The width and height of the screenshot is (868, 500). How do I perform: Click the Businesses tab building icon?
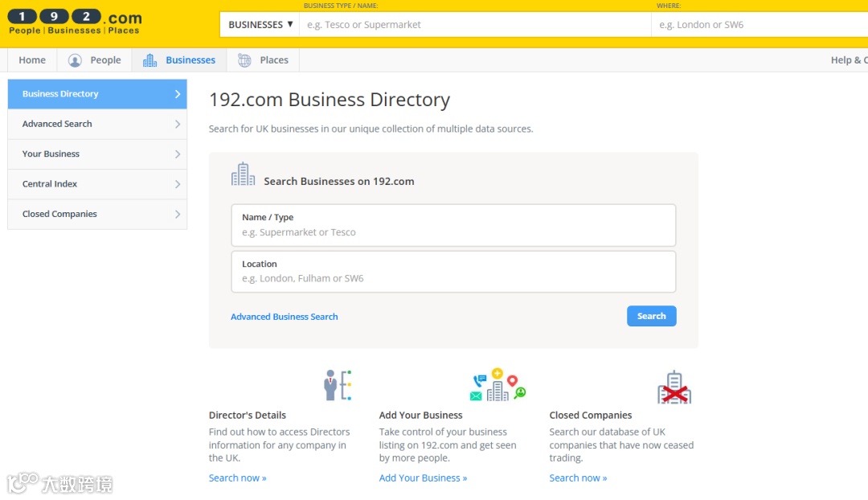pyautogui.click(x=149, y=60)
